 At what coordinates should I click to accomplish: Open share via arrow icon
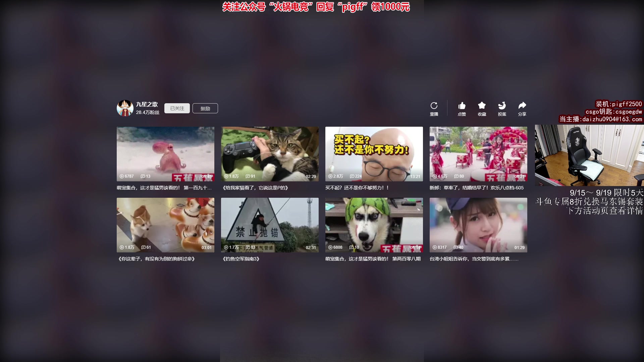[522, 106]
